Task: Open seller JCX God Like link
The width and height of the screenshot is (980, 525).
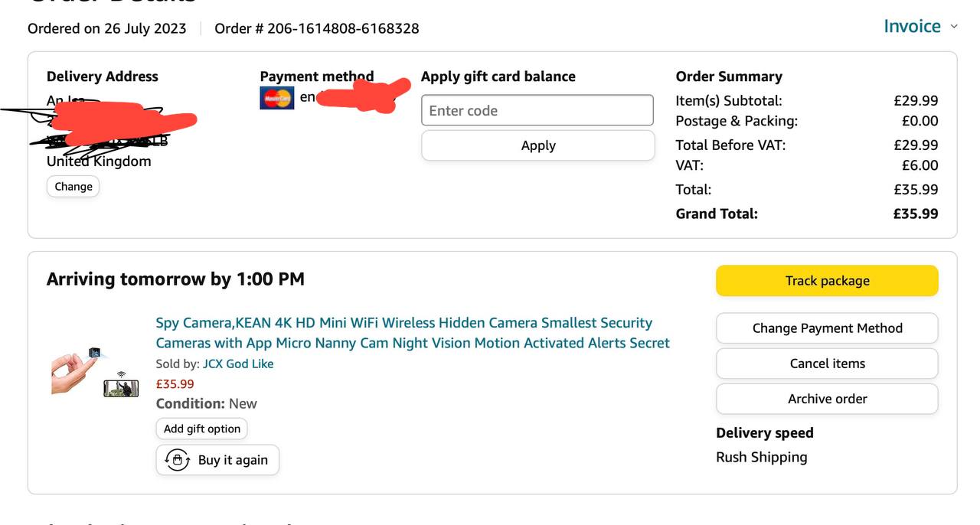Action: pyautogui.click(x=237, y=364)
